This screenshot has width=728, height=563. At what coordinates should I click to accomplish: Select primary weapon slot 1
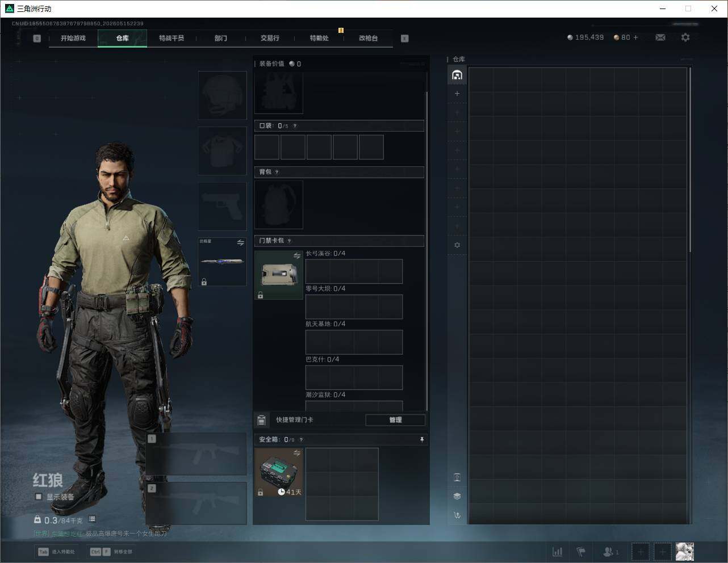click(196, 454)
